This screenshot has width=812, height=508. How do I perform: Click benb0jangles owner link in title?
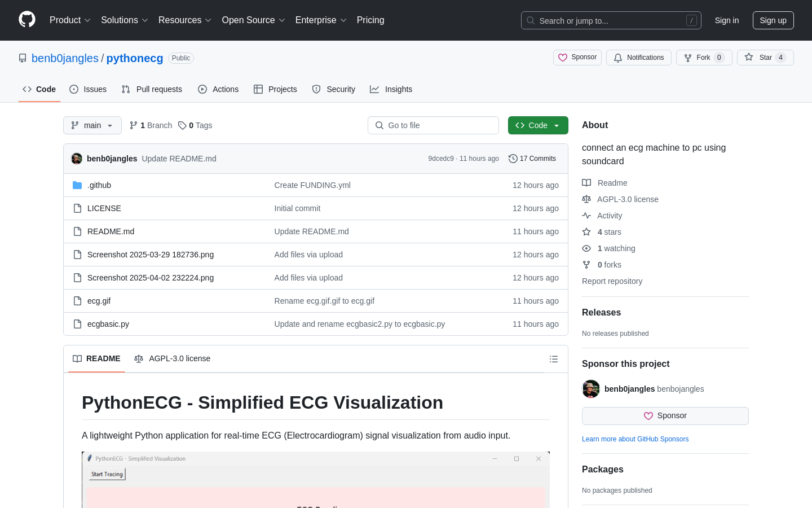coord(65,58)
